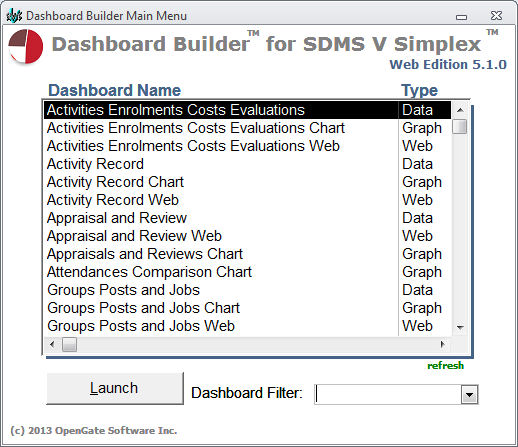Click the Dashboard Builder pie chart logo
Viewport: 518px width, 447px height.
click(26, 46)
